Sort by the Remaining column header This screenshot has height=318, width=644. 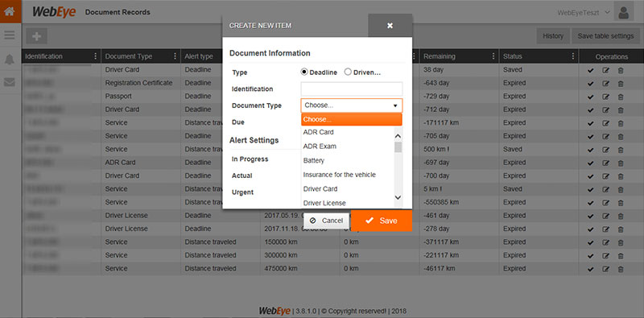[440, 56]
